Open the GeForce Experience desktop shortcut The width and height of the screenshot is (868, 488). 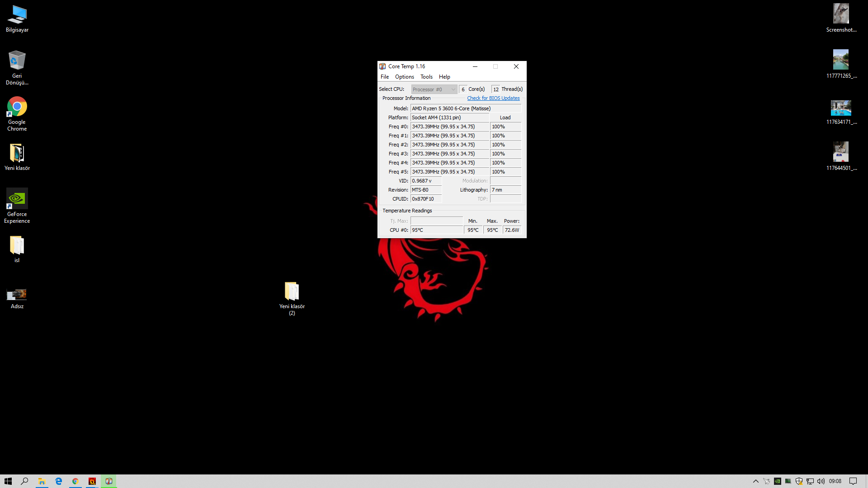pos(17,200)
